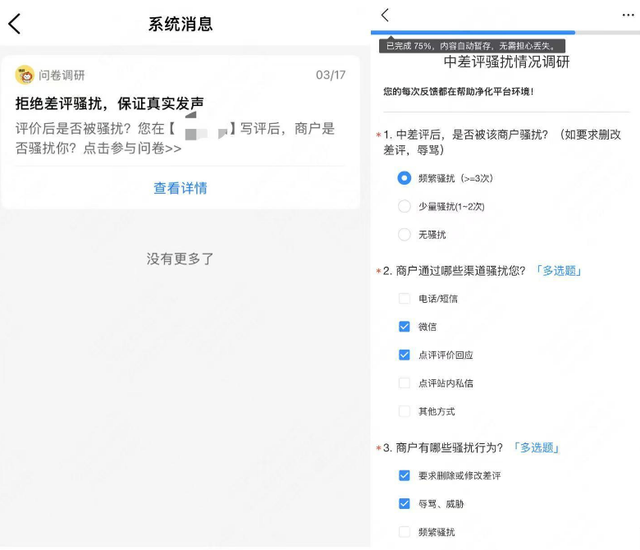Tap the 已完成 75% auto-save tooltip
The height and width of the screenshot is (550, 640).
(x=472, y=46)
